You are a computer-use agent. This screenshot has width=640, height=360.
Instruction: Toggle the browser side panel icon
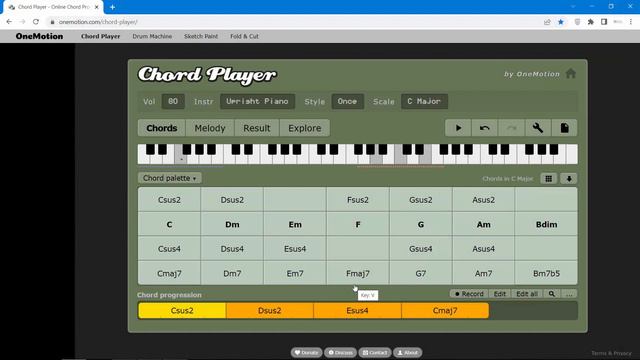click(604, 22)
